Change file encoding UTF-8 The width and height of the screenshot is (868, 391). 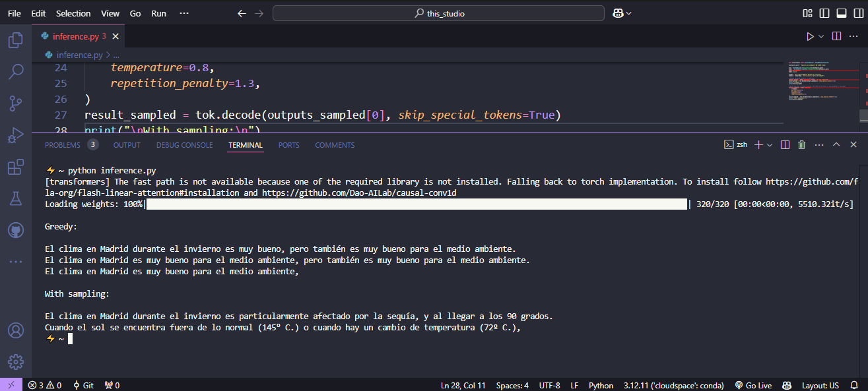coord(549,385)
